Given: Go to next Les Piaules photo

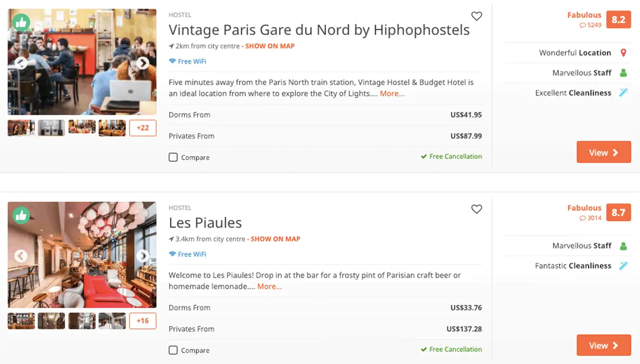Looking at the screenshot, I should 143,256.
